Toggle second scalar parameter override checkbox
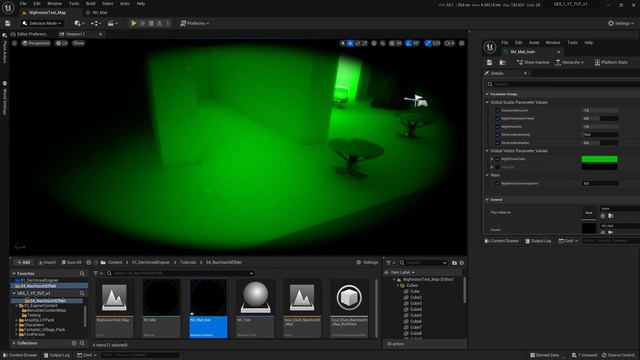Viewport: 640px width, 360px height. [x=497, y=118]
